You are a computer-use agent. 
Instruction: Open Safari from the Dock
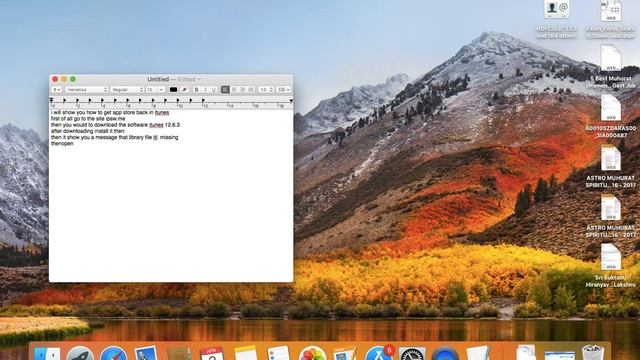point(113,353)
